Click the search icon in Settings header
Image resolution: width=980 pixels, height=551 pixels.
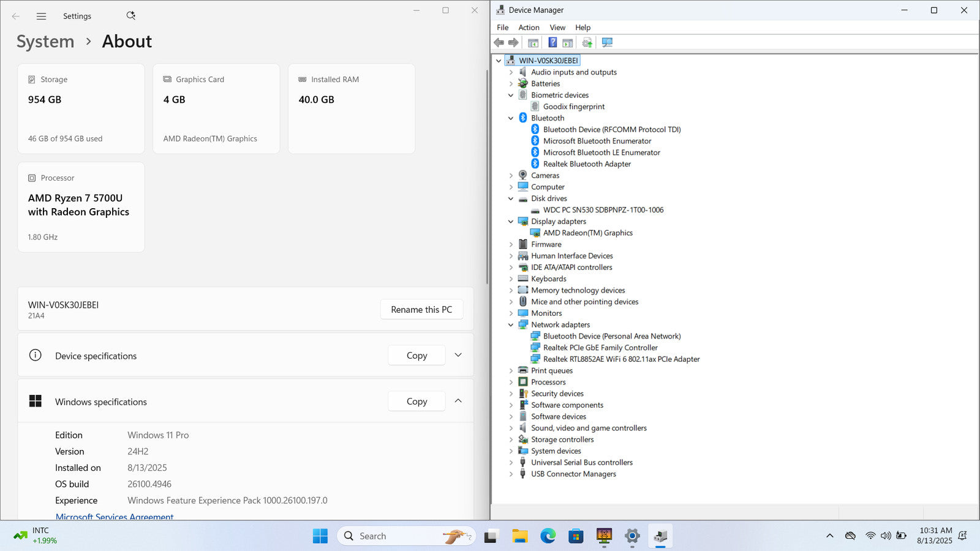tap(130, 16)
